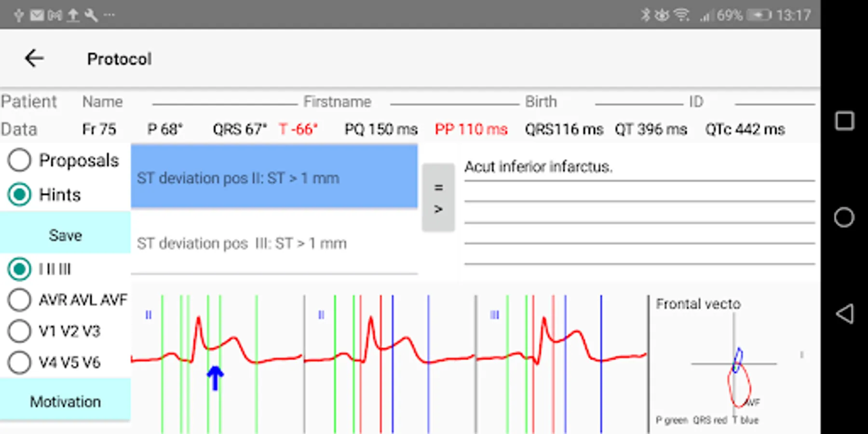Click the => transfer button

438,198
